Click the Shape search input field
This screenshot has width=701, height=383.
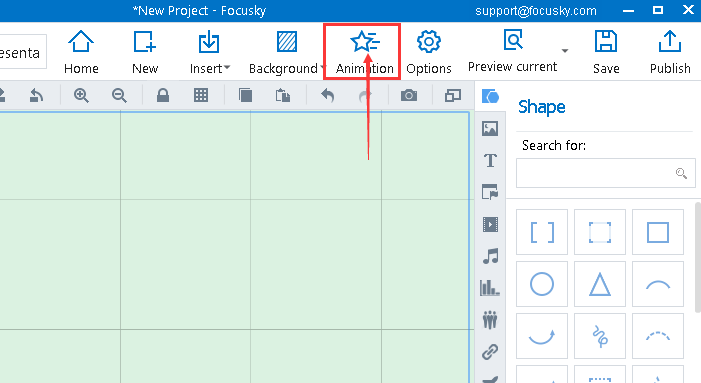coord(606,173)
